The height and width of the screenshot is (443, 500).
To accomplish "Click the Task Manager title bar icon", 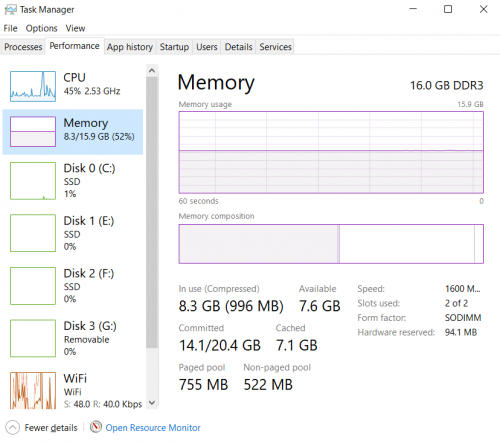I will (10, 10).
